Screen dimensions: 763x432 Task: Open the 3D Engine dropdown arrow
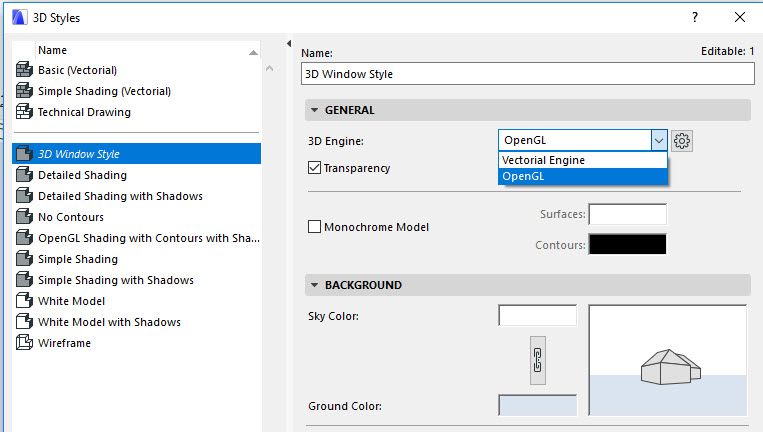[658, 141]
